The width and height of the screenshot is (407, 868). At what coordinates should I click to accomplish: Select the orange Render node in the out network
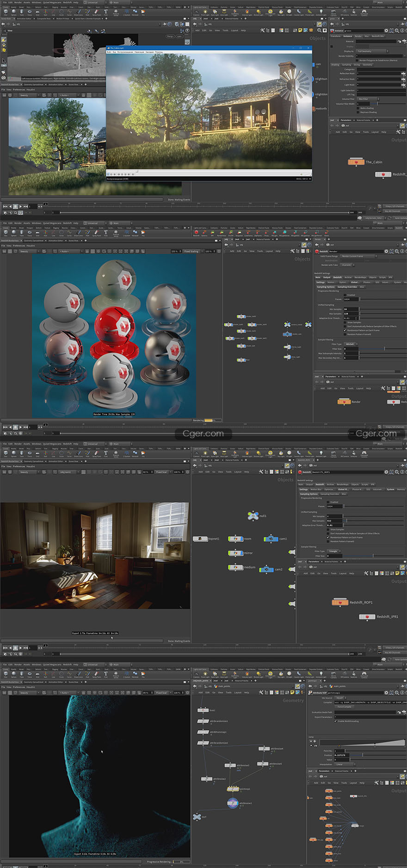click(344, 402)
